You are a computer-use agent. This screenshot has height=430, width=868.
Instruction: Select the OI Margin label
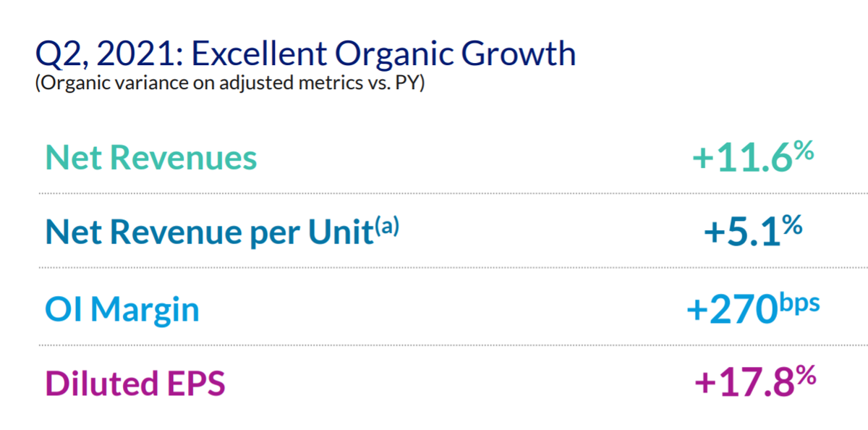pos(122,309)
